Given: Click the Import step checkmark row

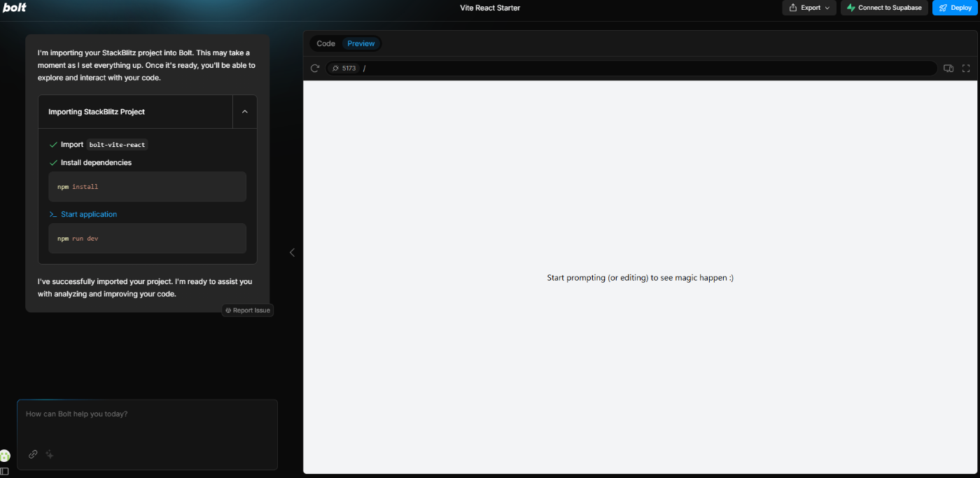Looking at the screenshot, I should [99, 145].
